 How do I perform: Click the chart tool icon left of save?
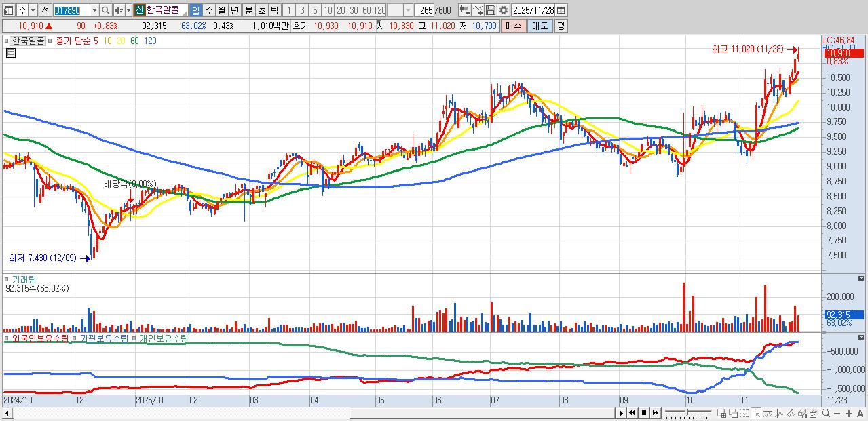pos(478,10)
